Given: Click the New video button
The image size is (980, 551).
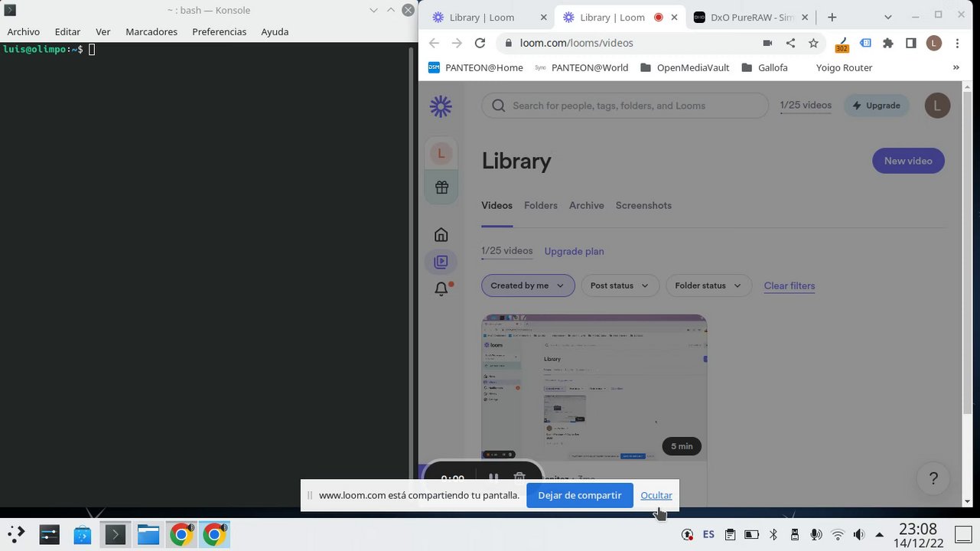Looking at the screenshot, I should point(908,161).
